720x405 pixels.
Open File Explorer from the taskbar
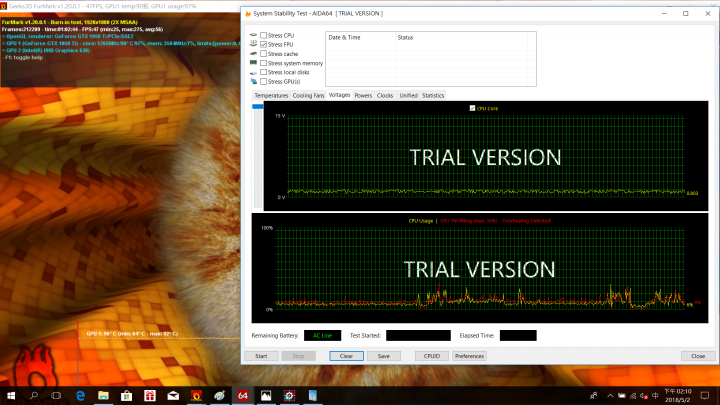[103, 395]
